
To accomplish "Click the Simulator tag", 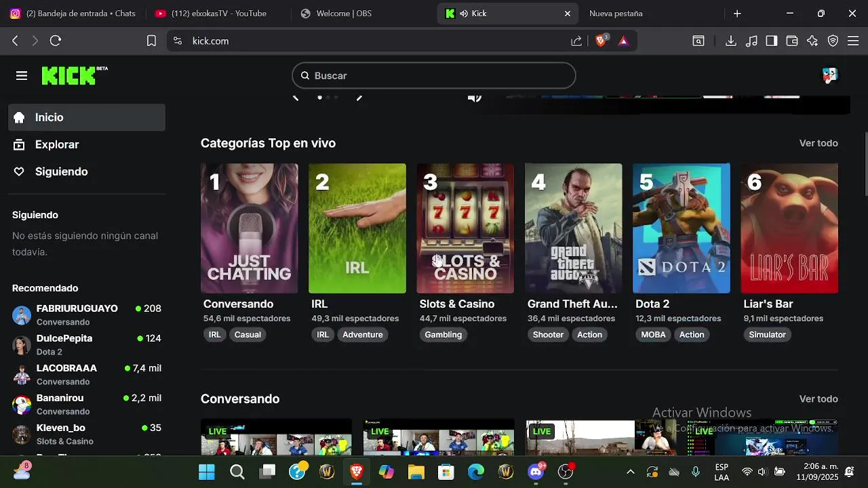I will point(767,334).
